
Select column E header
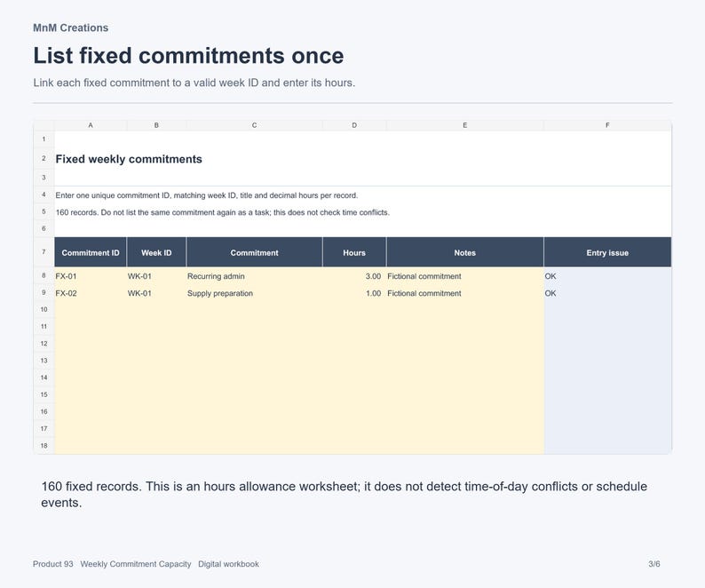(x=465, y=125)
